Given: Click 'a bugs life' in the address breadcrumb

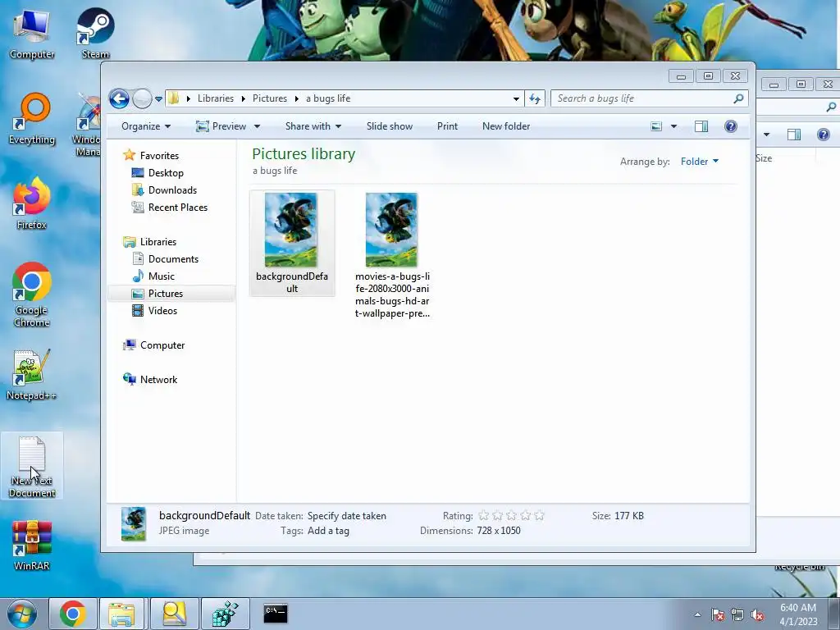Looking at the screenshot, I should [x=328, y=98].
